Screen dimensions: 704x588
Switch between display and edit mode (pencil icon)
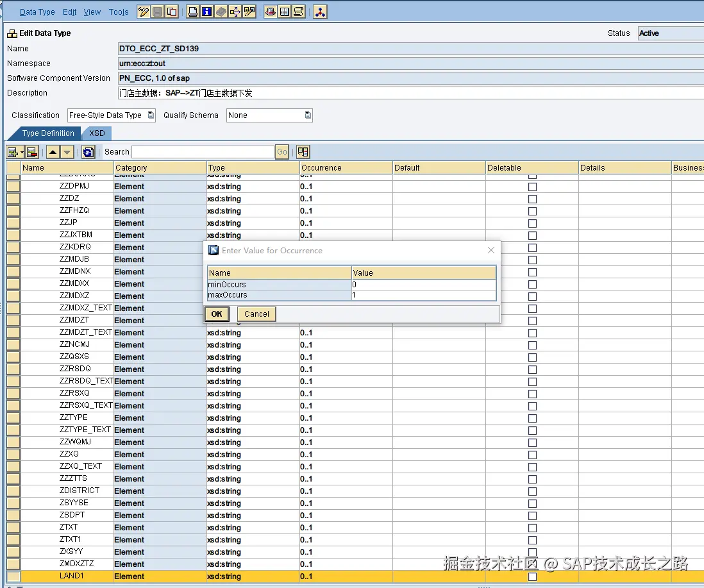pyautogui.click(x=144, y=12)
